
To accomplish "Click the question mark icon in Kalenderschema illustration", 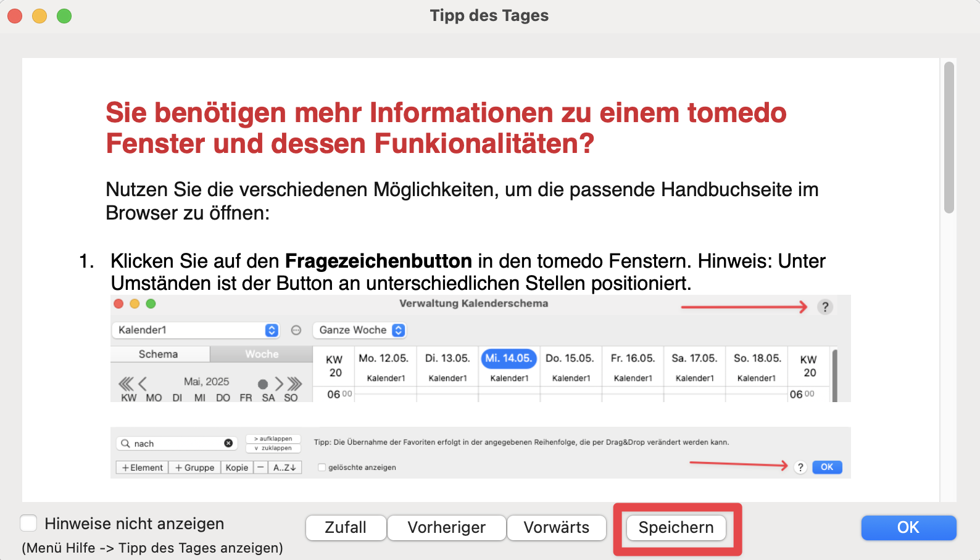I will coord(825,307).
